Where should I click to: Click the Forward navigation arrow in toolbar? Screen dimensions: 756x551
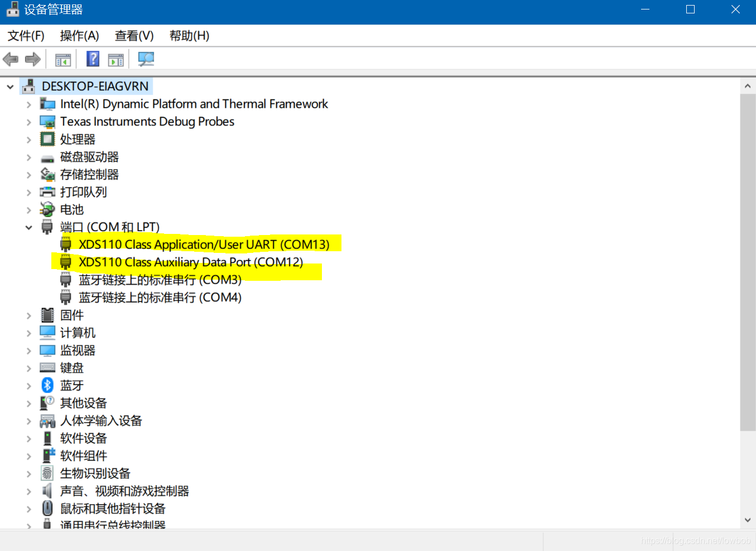point(32,59)
